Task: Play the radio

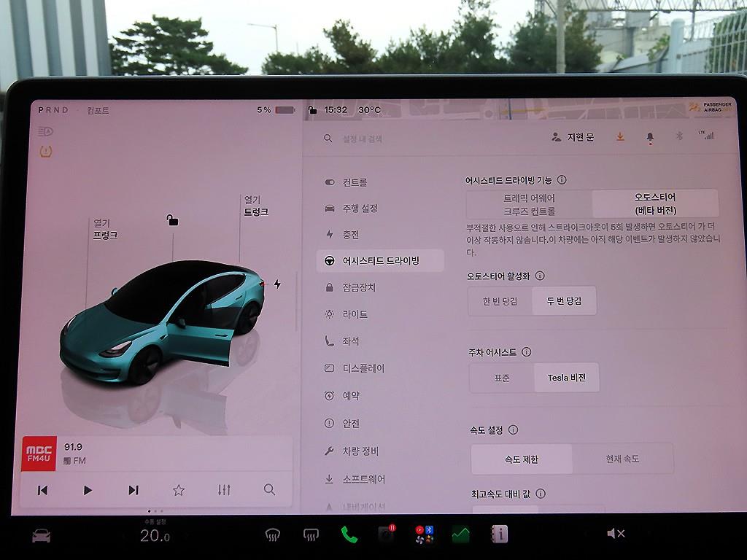Action: tap(88, 490)
